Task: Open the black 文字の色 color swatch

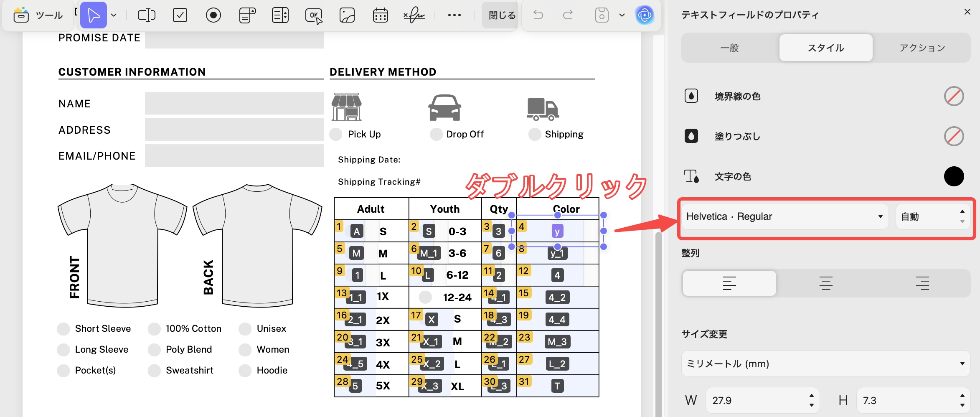Action: [954, 176]
